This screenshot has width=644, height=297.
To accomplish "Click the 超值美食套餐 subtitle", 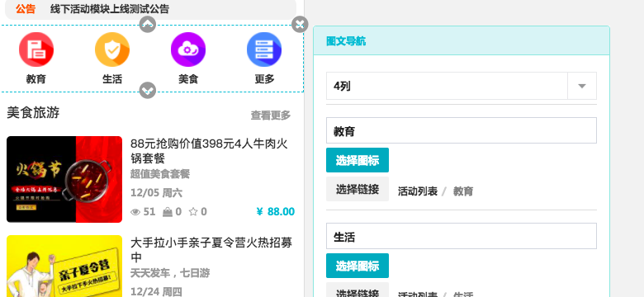I will tap(160, 174).
